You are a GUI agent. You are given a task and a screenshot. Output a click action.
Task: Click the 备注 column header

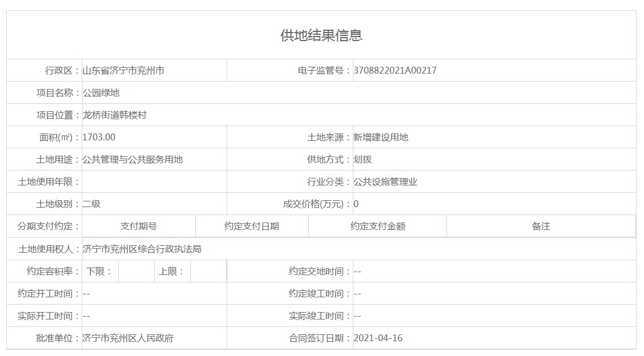(541, 226)
